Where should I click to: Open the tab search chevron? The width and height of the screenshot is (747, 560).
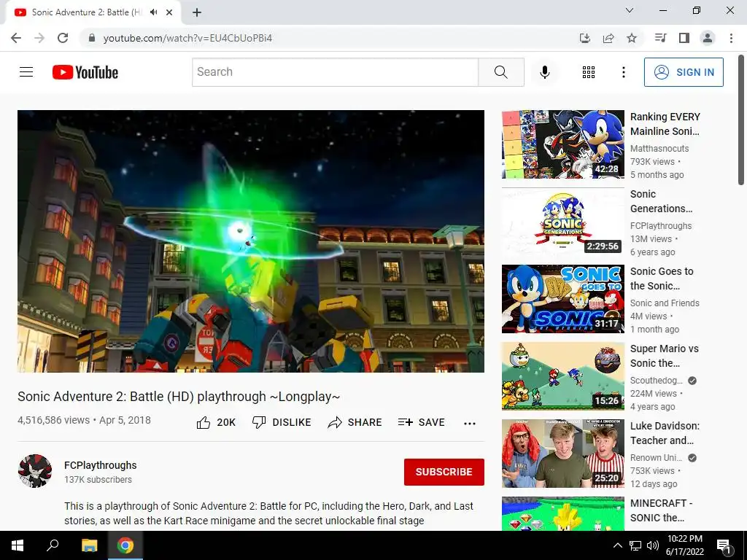pos(630,10)
